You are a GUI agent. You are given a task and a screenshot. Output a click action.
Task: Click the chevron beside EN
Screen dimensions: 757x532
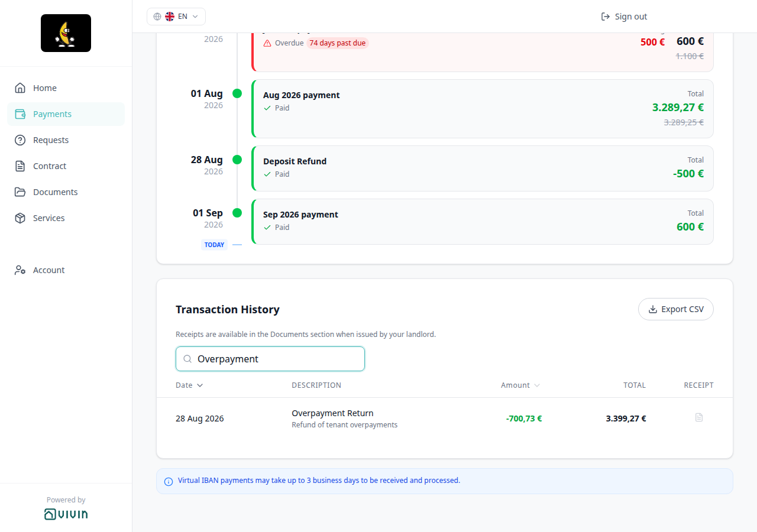[x=195, y=17]
